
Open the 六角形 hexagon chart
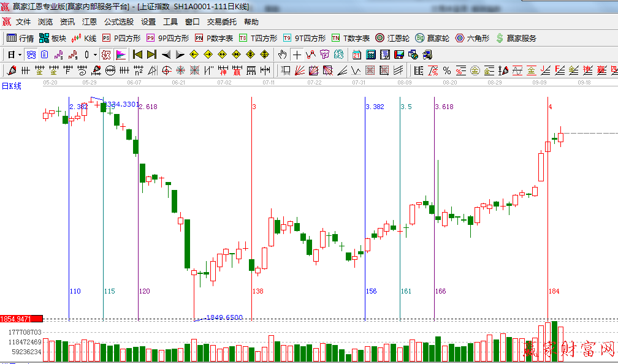(x=472, y=38)
